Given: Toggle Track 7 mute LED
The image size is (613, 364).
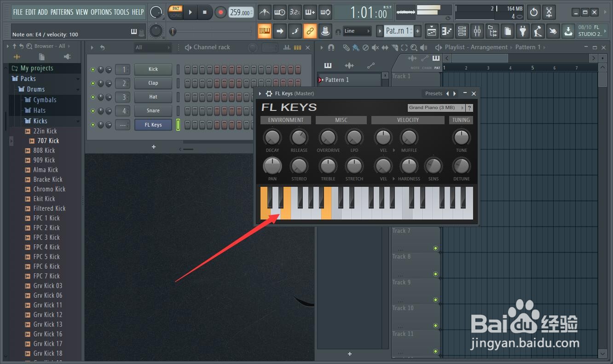Looking at the screenshot, I should (435, 248).
